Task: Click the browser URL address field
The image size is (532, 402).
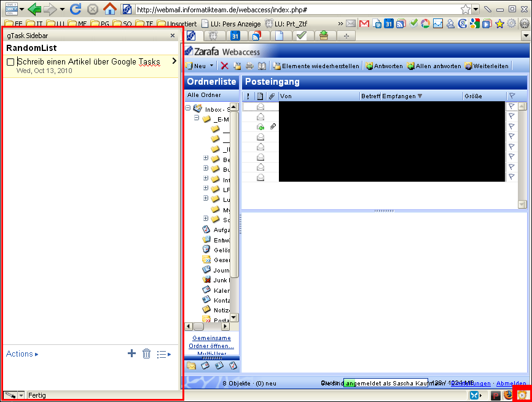Action: tap(297, 9)
